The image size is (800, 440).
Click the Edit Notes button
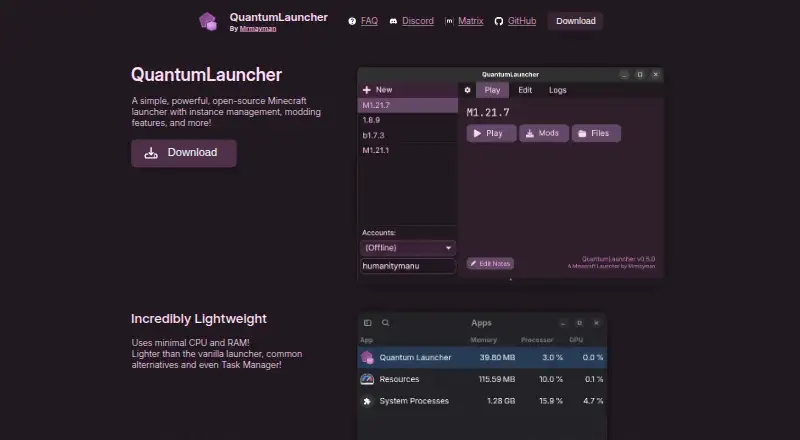tap(490, 263)
